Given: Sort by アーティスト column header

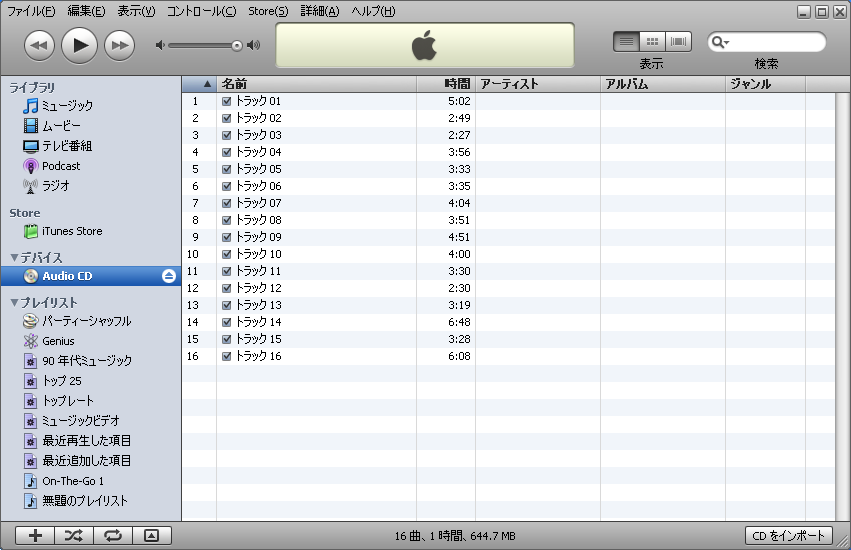Looking at the screenshot, I should pyautogui.click(x=538, y=84).
